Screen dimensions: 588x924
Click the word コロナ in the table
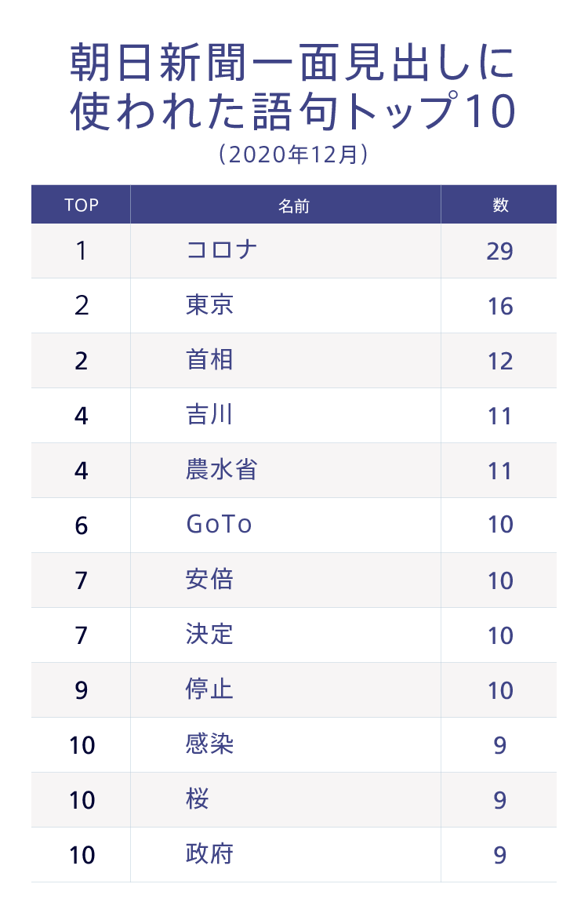point(222,250)
